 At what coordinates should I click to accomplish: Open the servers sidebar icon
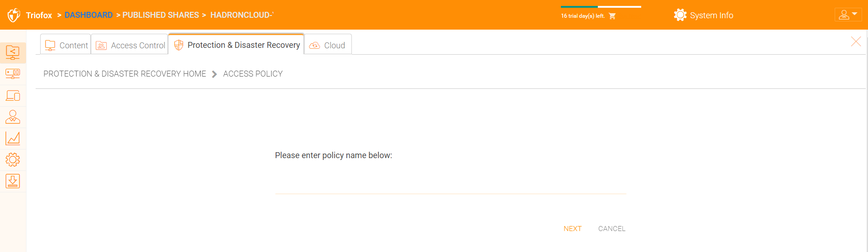click(13, 74)
